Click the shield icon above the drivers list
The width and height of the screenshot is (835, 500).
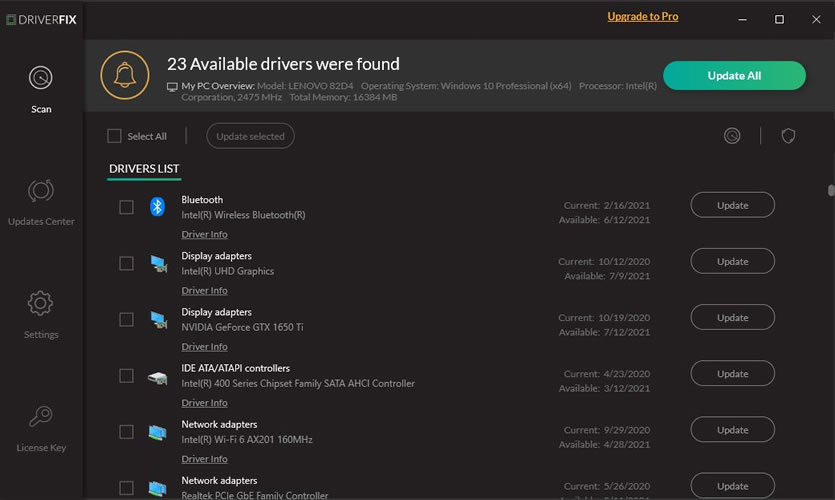point(788,136)
